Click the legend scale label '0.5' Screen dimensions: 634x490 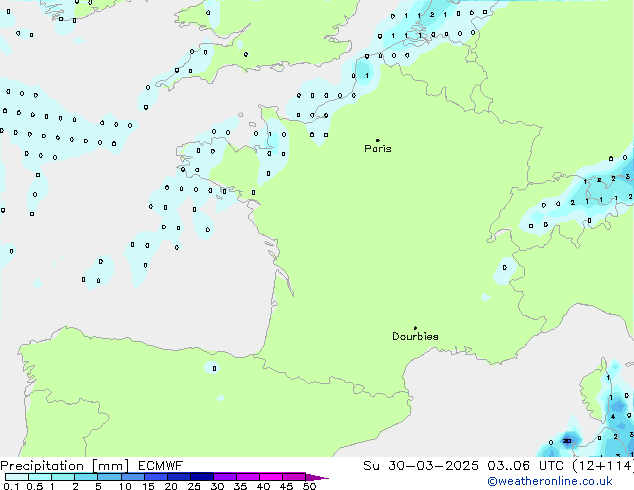[x=35, y=486]
